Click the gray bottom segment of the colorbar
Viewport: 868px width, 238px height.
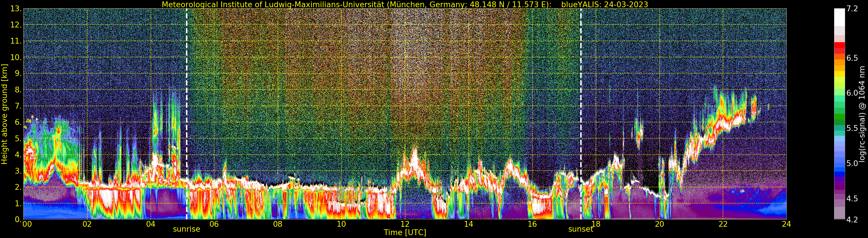[x=839, y=213]
